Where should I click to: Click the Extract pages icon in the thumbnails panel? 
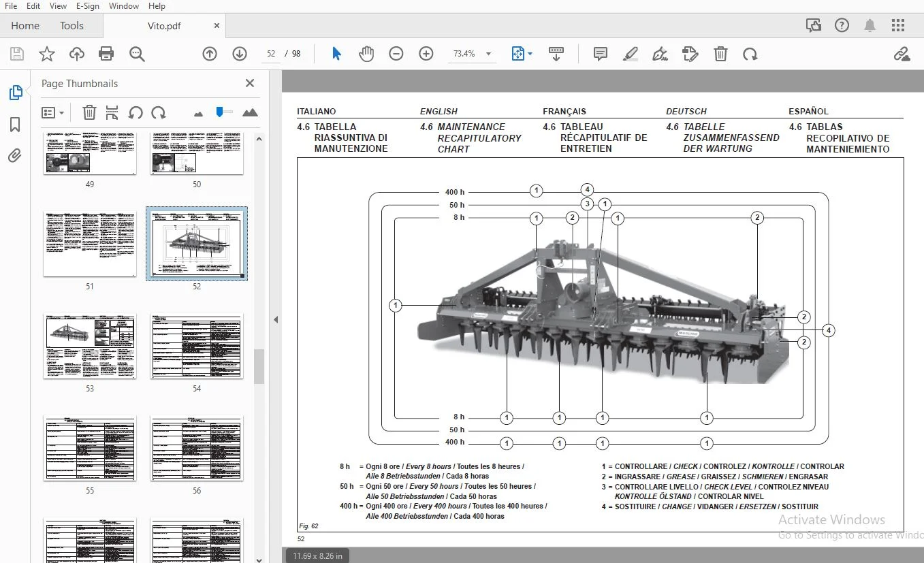tap(112, 112)
